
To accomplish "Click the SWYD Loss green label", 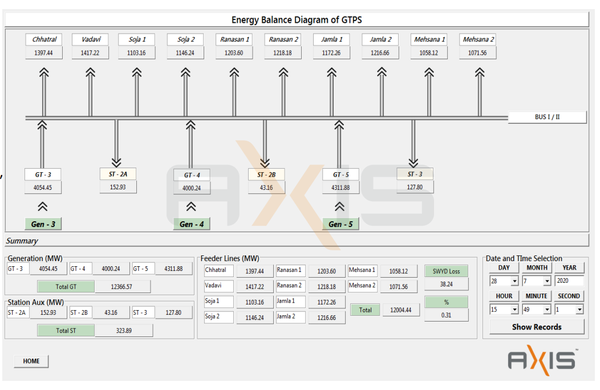I will 446,271.
